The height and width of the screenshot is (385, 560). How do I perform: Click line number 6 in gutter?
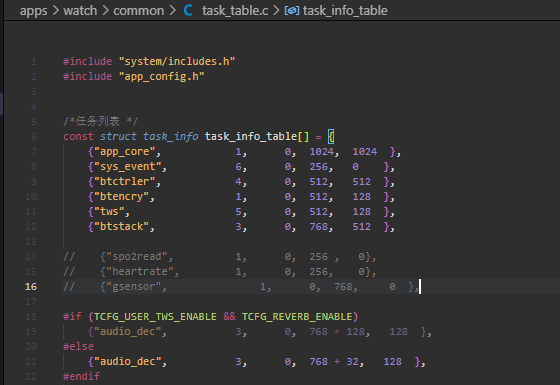[x=34, y=136]
